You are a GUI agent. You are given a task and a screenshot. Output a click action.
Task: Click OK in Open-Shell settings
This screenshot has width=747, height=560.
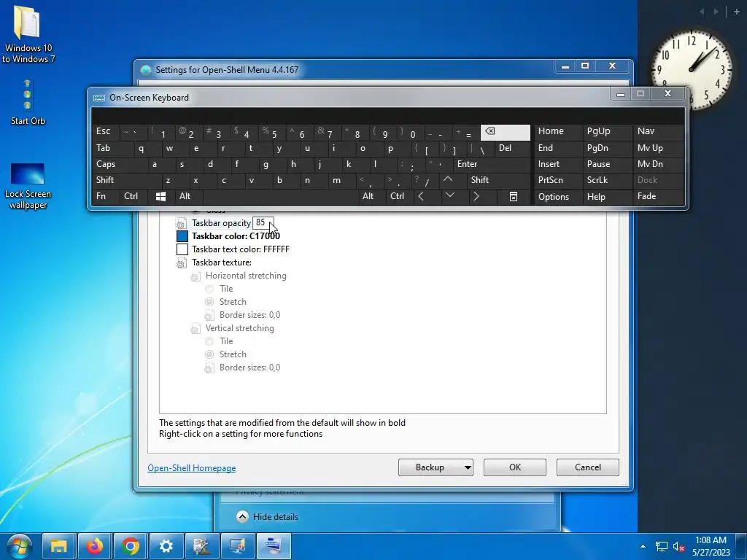point(515,467)
